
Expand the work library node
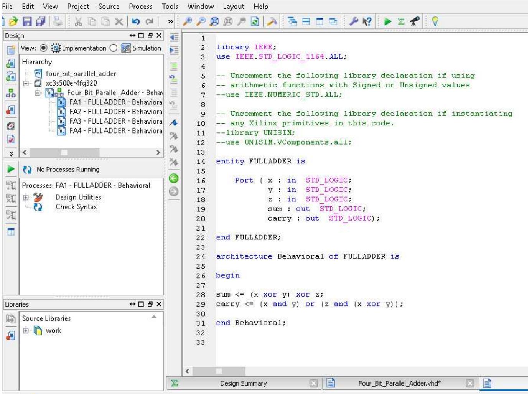26,330
